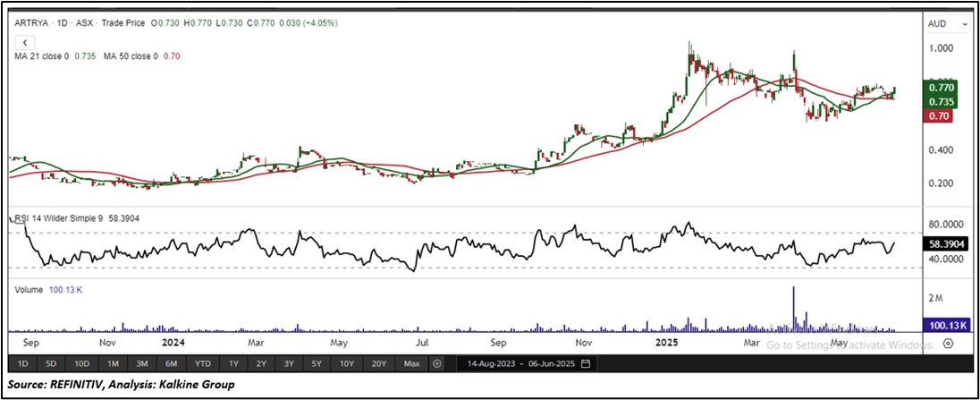
Task: Select the MA 21 close indicator label
Action: (43, 56)
